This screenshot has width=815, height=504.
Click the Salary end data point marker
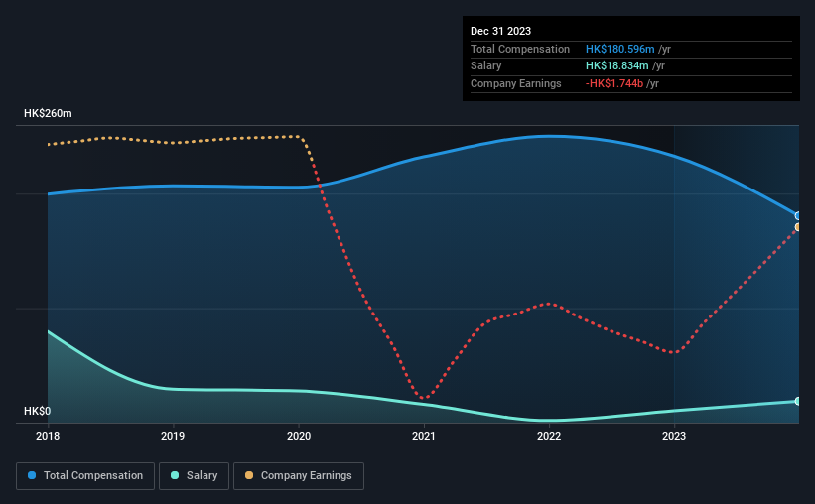[798, 401]
